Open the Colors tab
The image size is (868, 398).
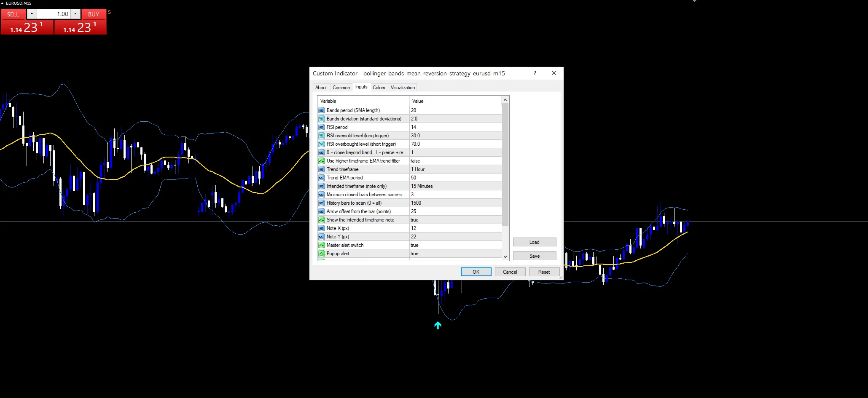(379, 88)
